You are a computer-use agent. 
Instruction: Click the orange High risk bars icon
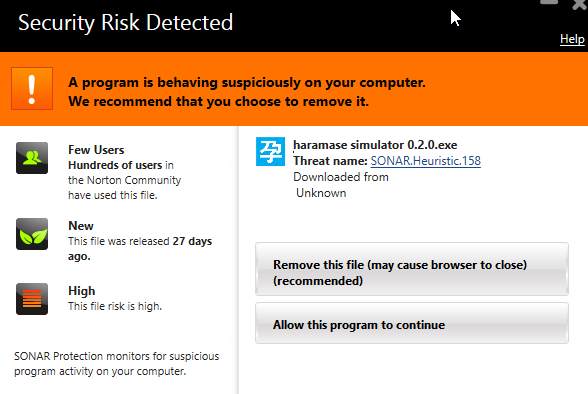pyautogui.click(x=32, y=299)
